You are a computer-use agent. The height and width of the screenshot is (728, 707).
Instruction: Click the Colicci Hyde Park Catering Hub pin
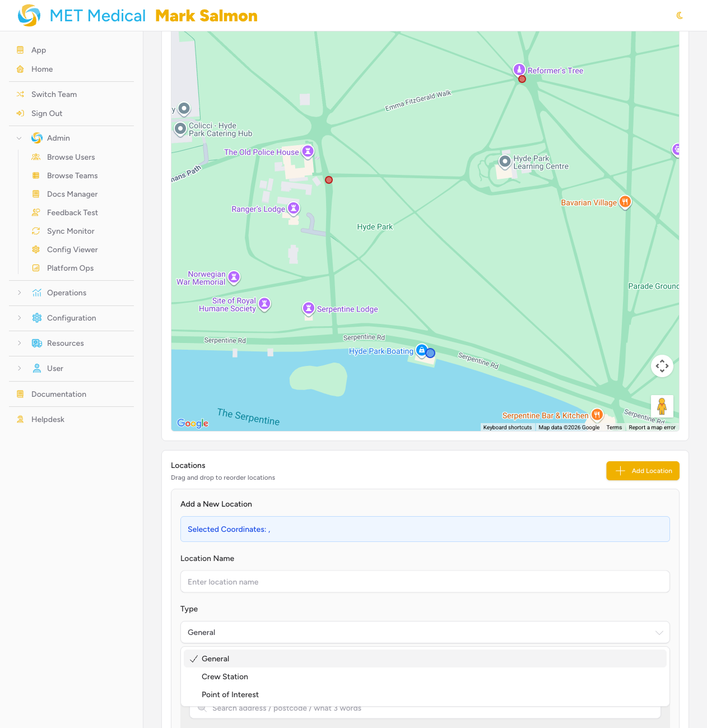(180, 128)
